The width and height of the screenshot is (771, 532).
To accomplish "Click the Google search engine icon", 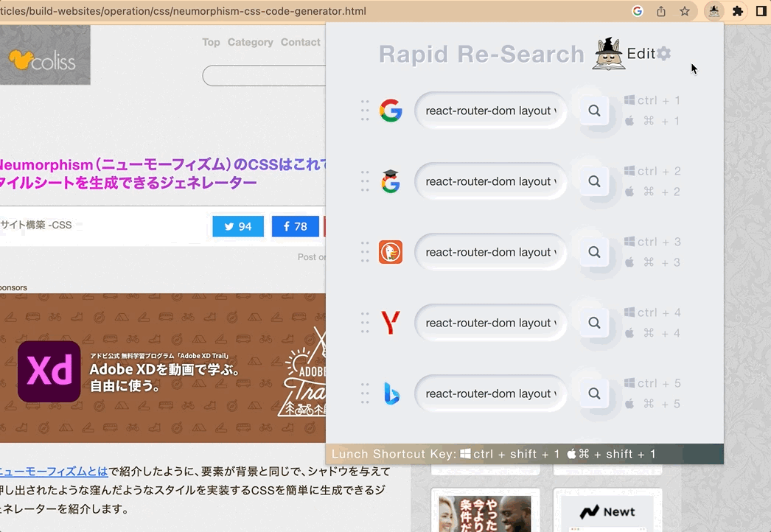I will [x=391, y=110].
